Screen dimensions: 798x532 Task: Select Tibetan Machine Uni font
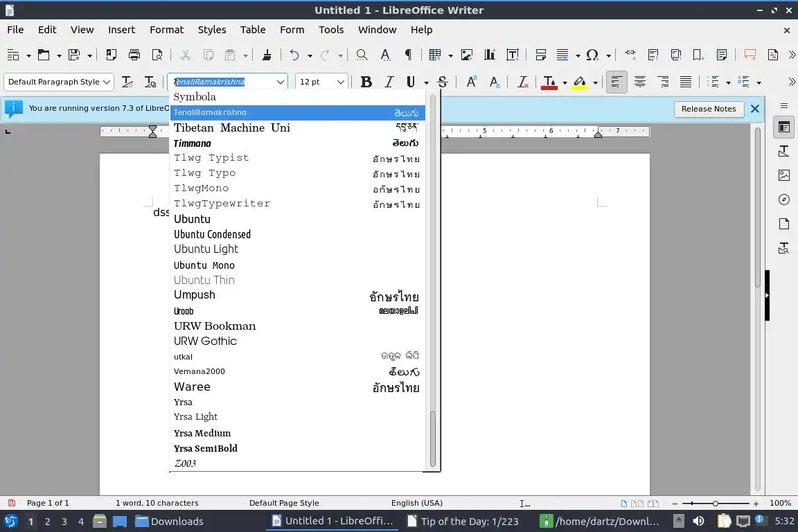297,127
